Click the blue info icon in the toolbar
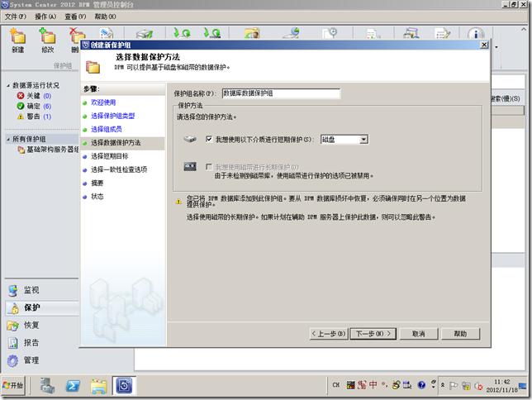 click(x=475, y=34)
